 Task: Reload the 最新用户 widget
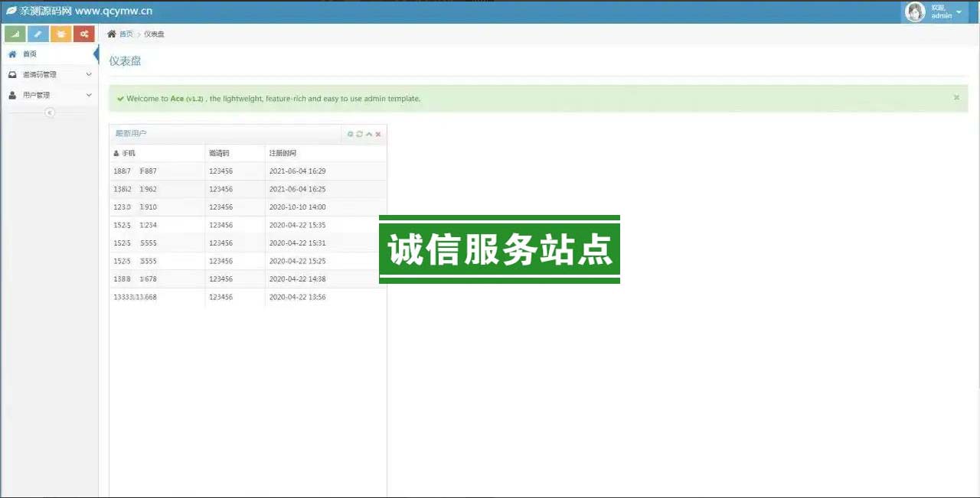(360, 134)
